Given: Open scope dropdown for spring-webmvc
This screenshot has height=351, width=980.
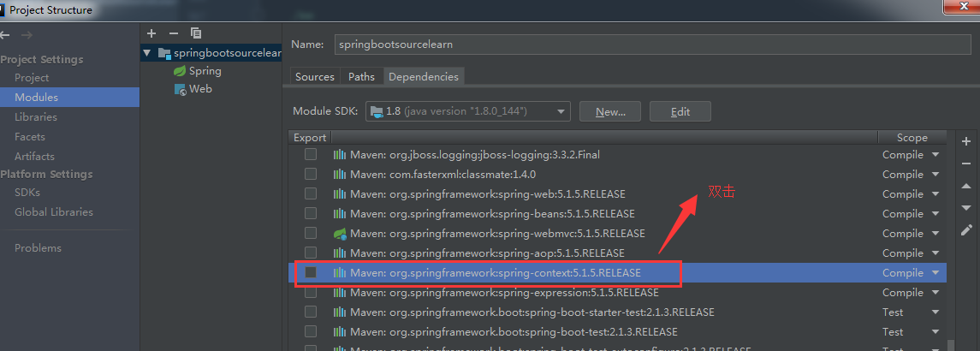Looking at the screenshot, I should [x=935, y=234].
